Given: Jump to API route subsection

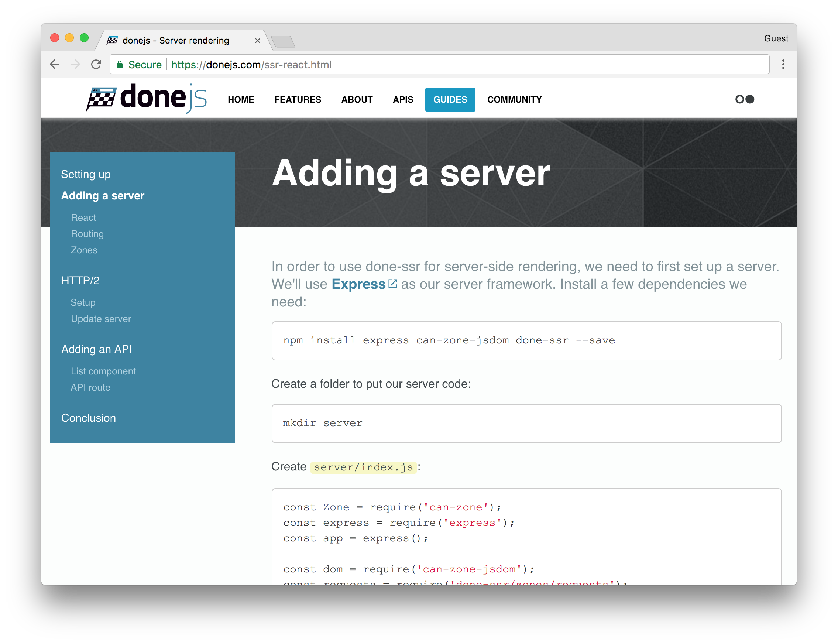Looking at the screenshot, I should [x=90, y=387].
